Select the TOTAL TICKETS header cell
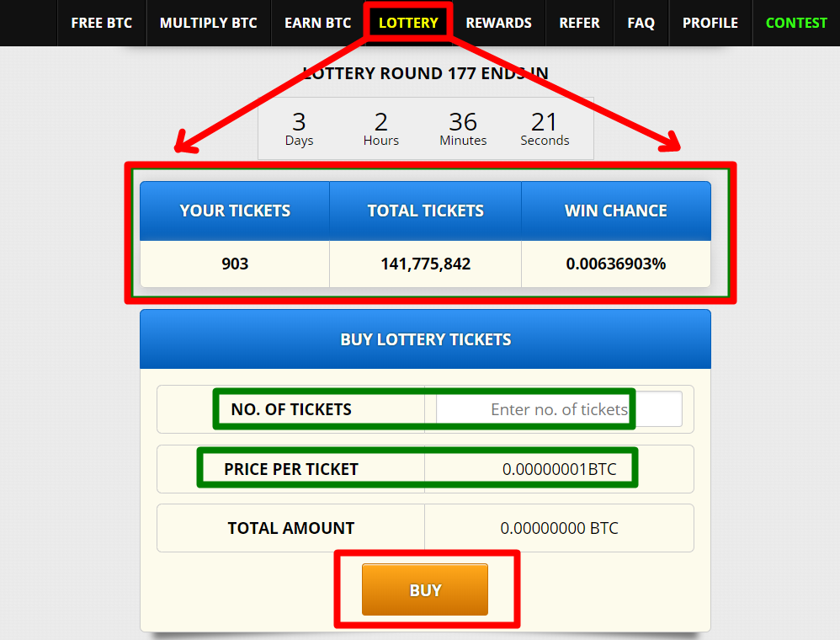Screen dimensions: 840x640 click(425, 211)
